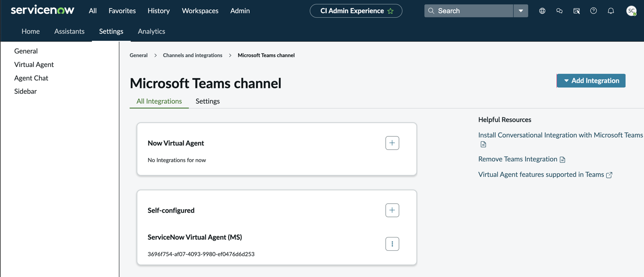Select Sidebar in the left navigation

pos(25,91)
